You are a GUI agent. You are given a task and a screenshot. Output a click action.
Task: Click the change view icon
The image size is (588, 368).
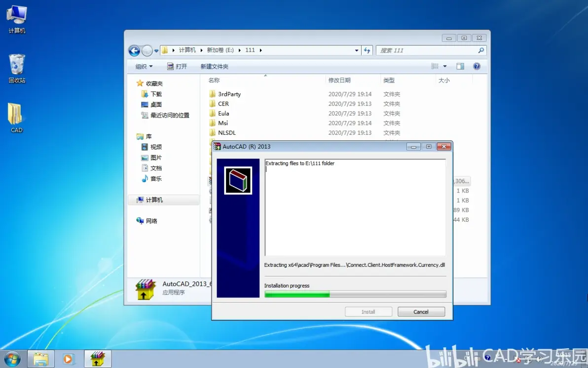[435, 66]
